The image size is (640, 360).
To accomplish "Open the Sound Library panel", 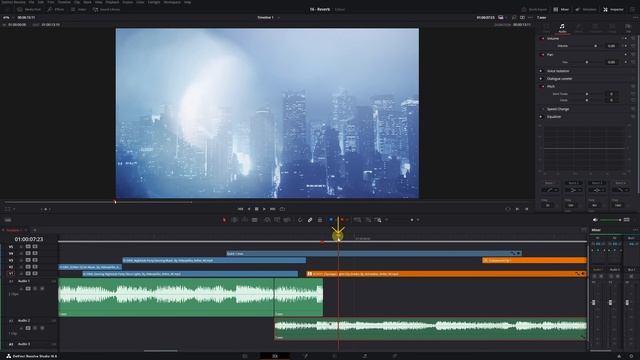I will tap(106, 9).
